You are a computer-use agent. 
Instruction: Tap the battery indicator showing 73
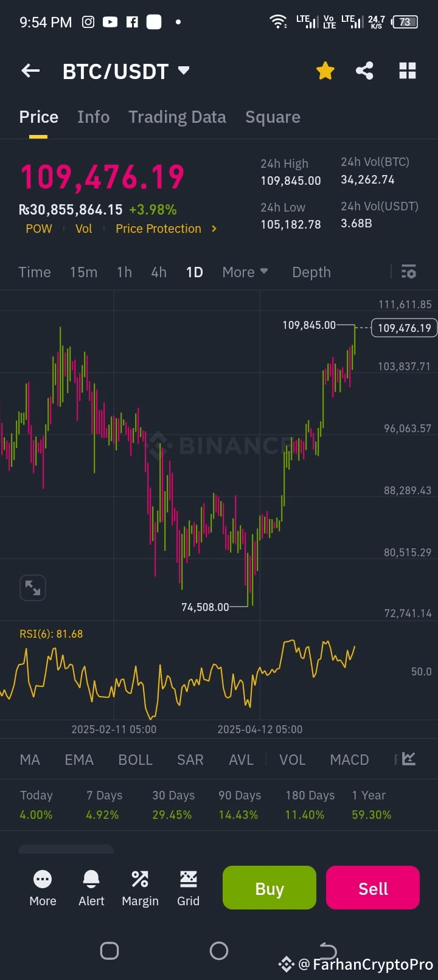(x=405, y=22)
